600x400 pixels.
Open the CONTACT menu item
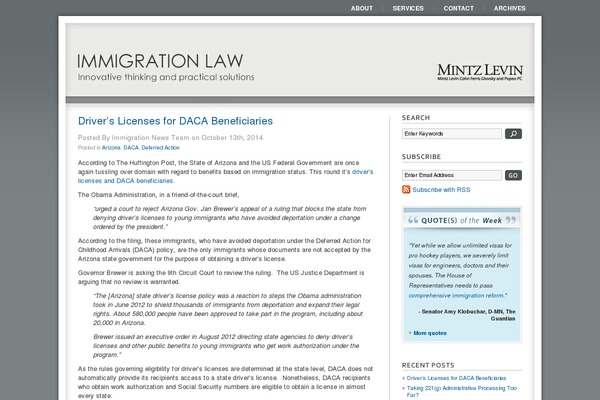tap(458, 8)
